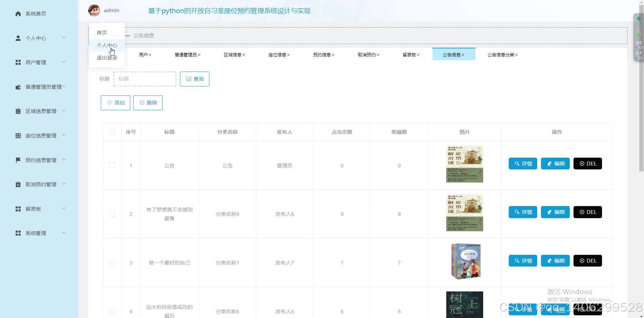644x318 pixels.
Task: Click the search icon in 查询 button
Action: click(x=189, y=79)
